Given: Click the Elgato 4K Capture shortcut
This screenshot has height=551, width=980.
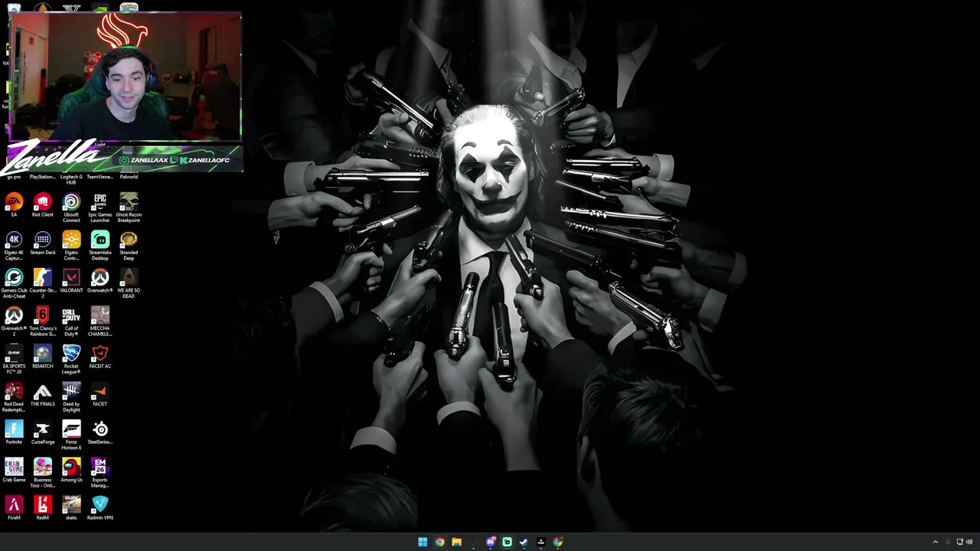Looking at the screenshot, I should pos(14,246).
